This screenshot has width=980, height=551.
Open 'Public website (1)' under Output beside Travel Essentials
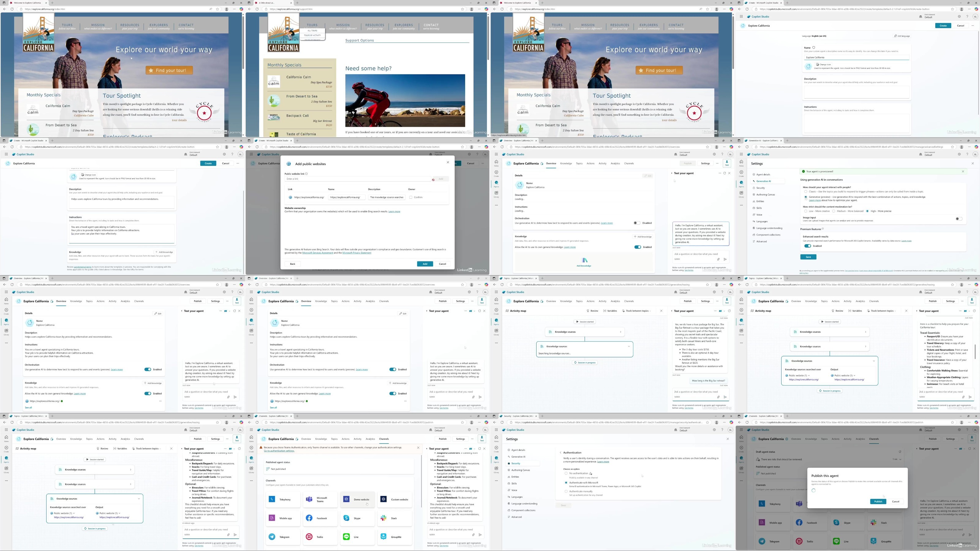click(x=843, y=375)
